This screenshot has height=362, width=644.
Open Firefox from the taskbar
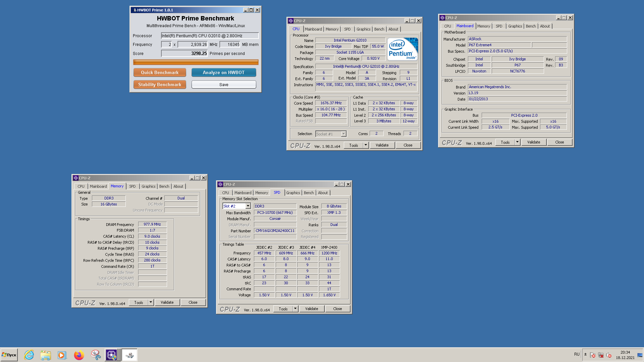click(79, 355)
